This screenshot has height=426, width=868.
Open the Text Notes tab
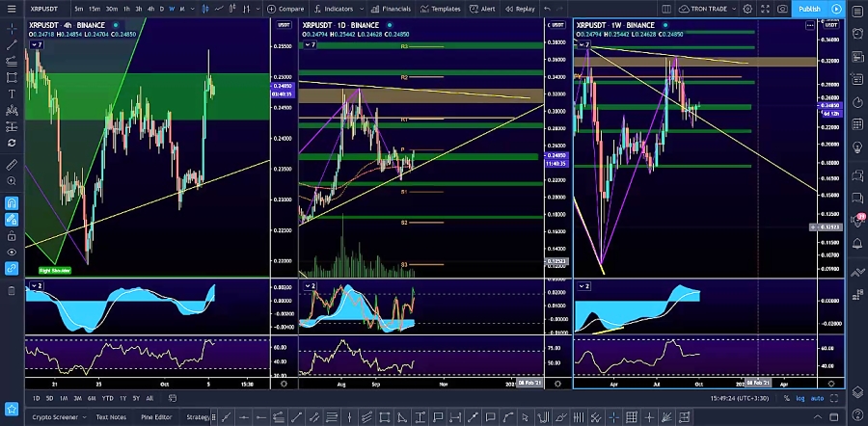coord(111,417)
